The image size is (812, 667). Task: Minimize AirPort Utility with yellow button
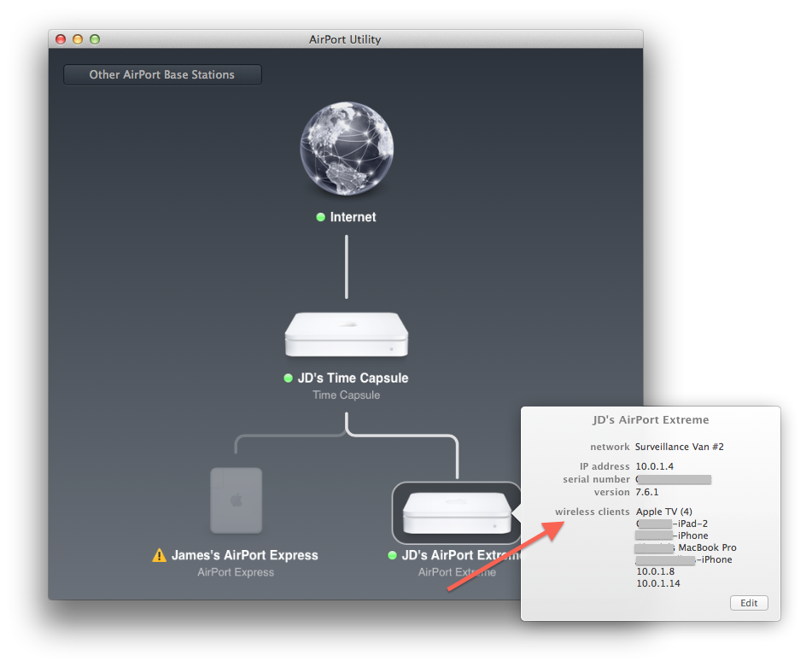78,39
